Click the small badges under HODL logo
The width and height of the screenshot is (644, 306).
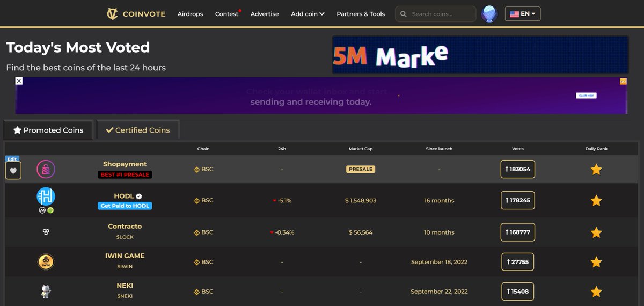(x=46, y=210)
